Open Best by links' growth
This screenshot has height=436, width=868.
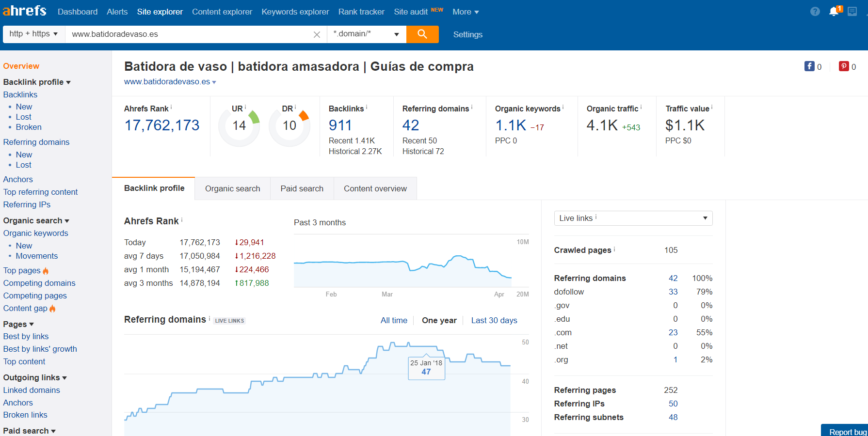coord(40,349)
